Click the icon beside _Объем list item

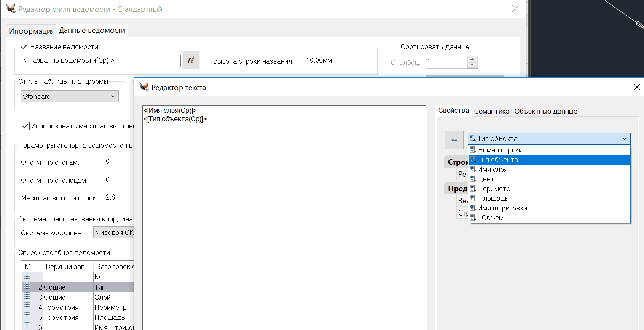[473, 218]
